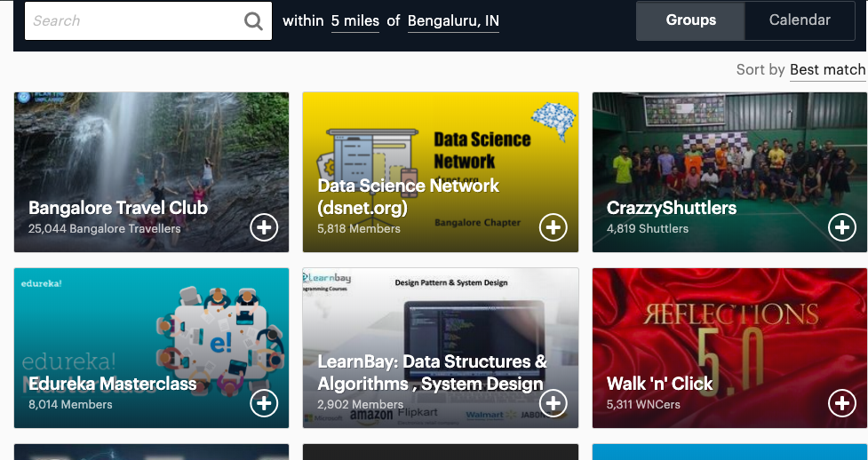Open the 5 miles distance dropdown
The width and height of the screenshot is (868, 460).
[x=354, y=20]
